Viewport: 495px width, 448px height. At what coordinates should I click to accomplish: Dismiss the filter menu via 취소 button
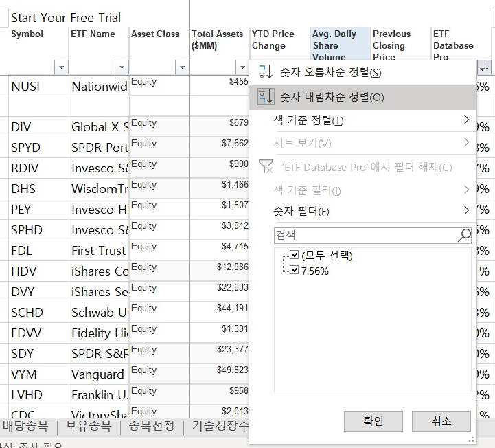coord(441,421)
